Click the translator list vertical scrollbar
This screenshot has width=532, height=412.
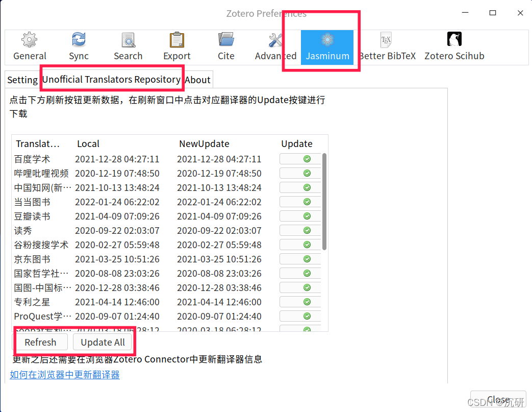(x=324, y=202)
